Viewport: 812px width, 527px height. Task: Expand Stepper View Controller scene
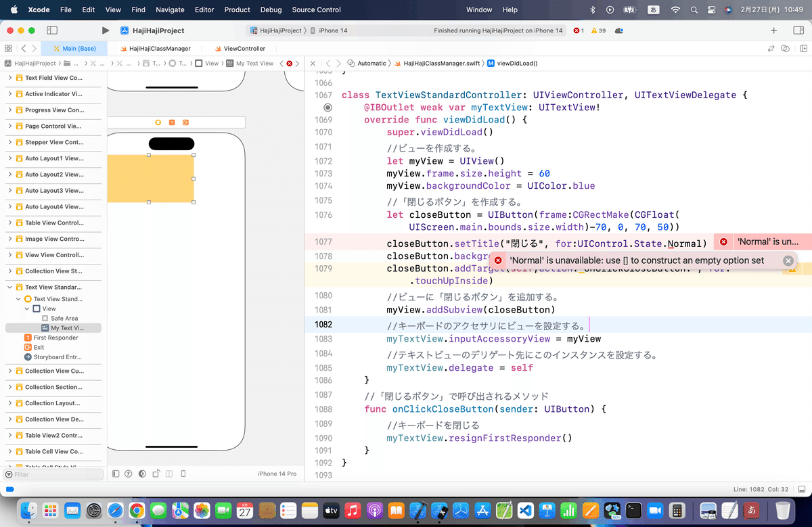tap(10, 142)
